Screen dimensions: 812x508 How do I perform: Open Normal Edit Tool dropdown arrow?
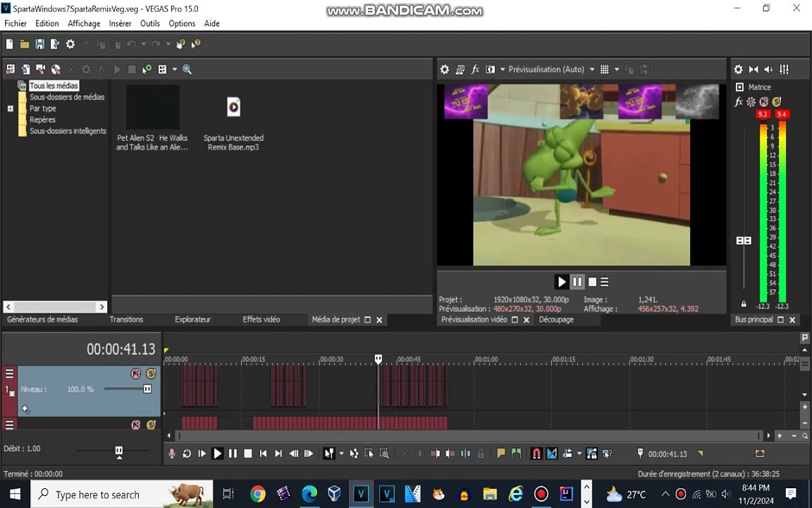pos(340,454)
